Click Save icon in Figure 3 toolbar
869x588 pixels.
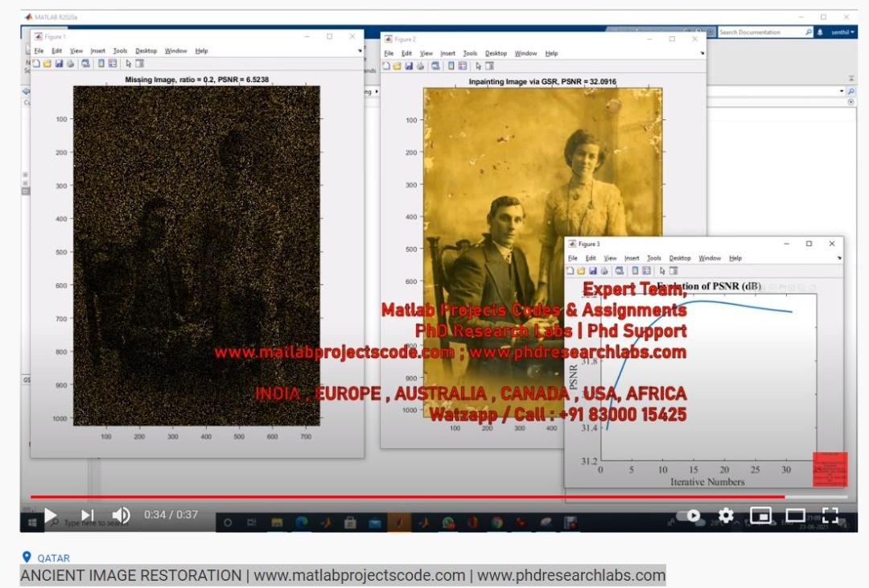click(x=592, y=271)
